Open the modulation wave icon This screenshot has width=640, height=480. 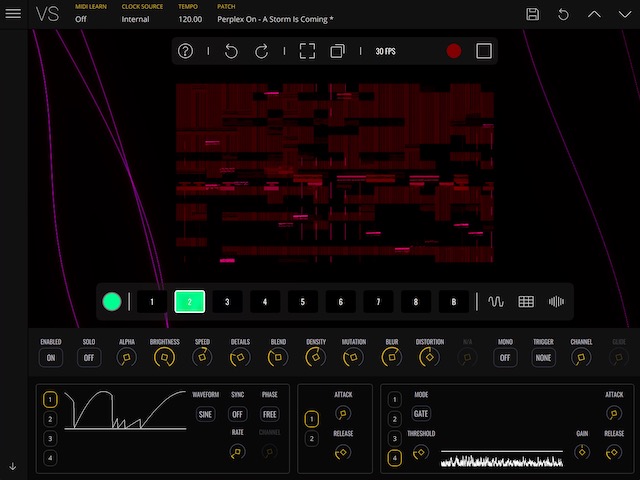pos(497,301)
